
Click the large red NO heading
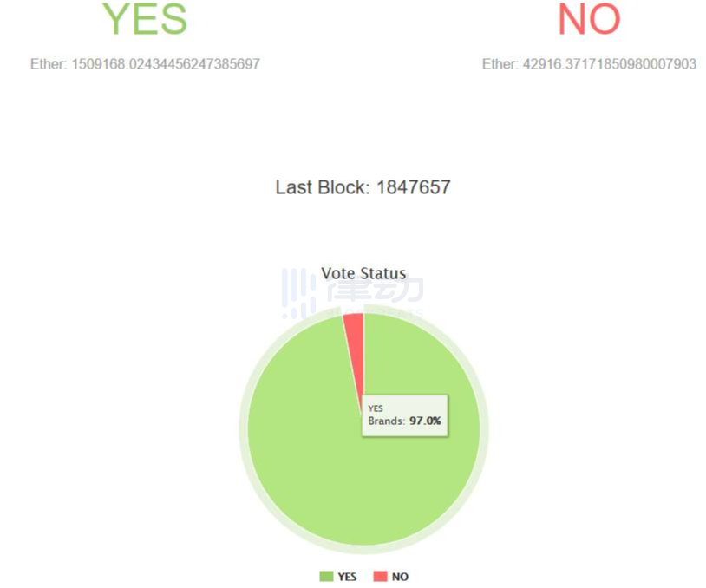(589, 20)
